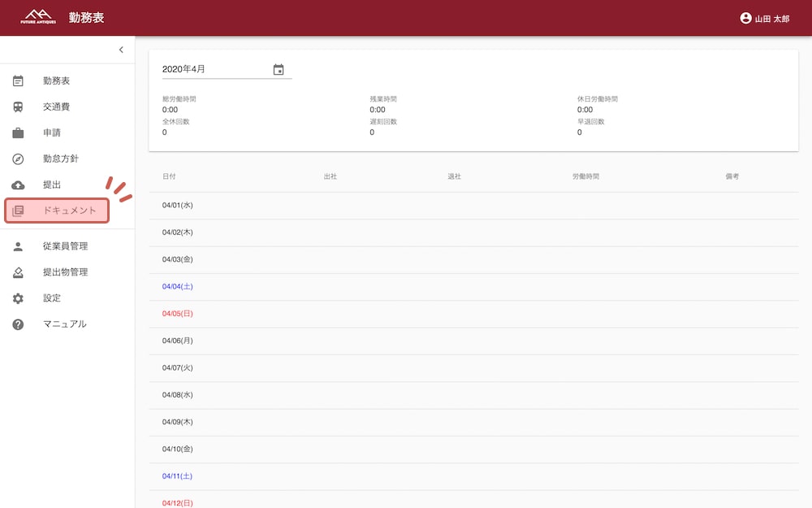This screenshot has height=508, width=812.
Task: Click the 設定 gear icon
Action: click(x=18, y=298)
